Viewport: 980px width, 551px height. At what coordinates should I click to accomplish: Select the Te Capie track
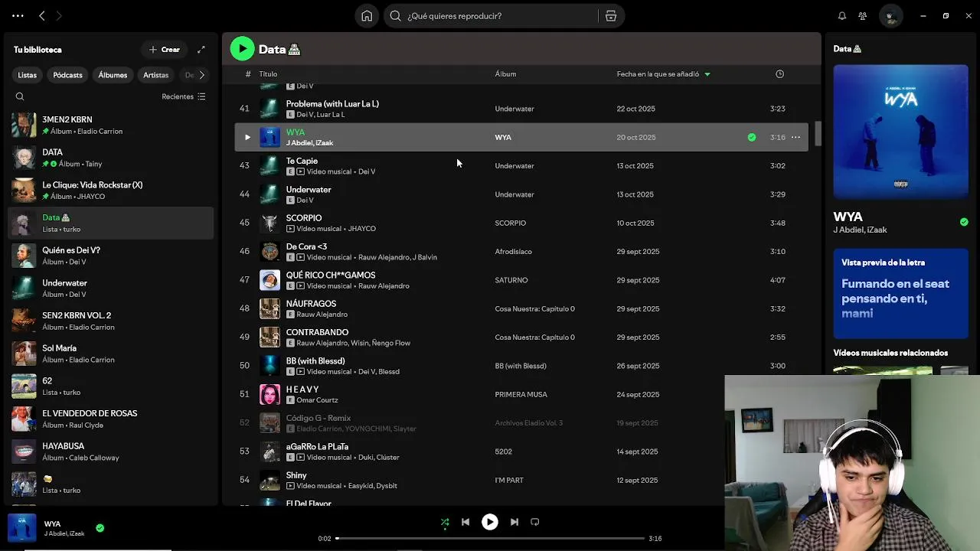(521, 166)
